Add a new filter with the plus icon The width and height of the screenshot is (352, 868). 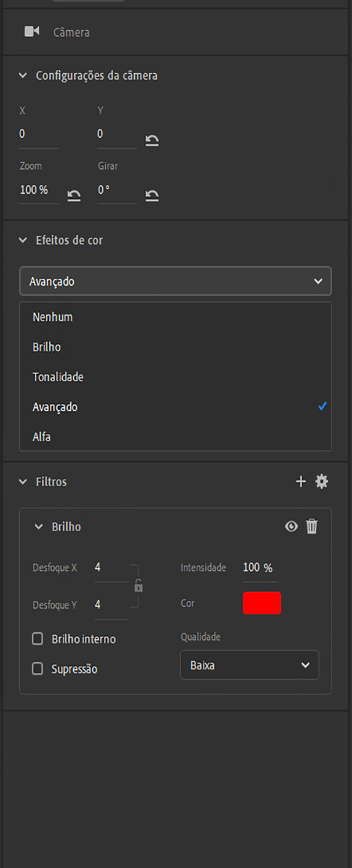pos(301,482)
